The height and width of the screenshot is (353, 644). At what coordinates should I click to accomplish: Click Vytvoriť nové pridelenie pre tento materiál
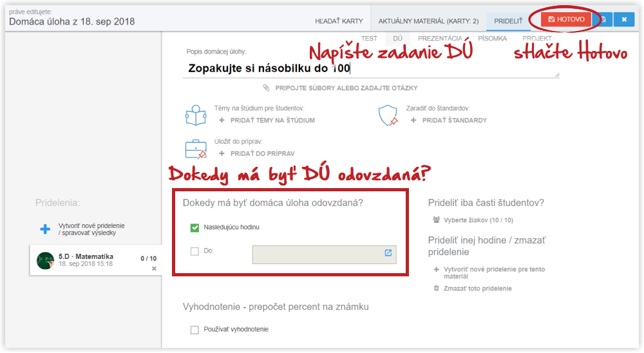(x=495, y=273)
